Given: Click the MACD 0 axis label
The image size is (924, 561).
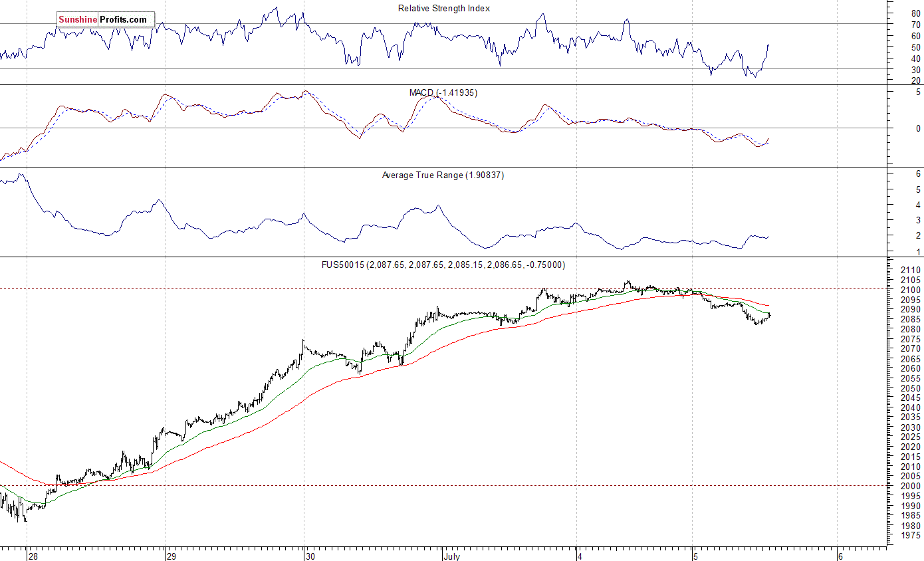Looking at the screenshot, I should pos(918,128).
